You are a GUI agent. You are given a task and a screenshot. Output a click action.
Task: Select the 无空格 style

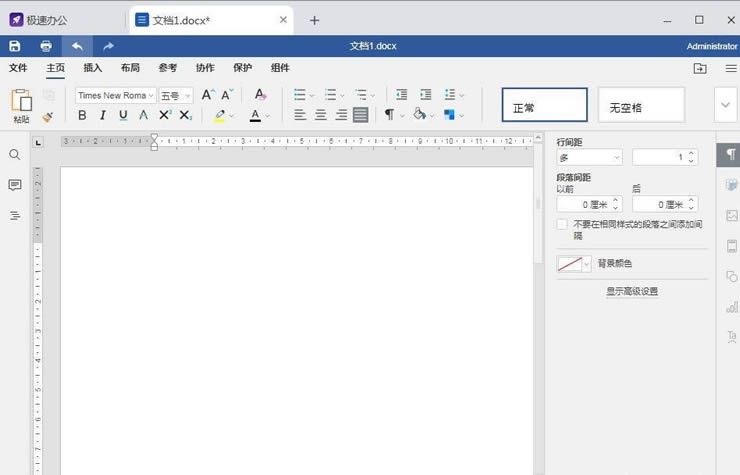click(641, 105)
